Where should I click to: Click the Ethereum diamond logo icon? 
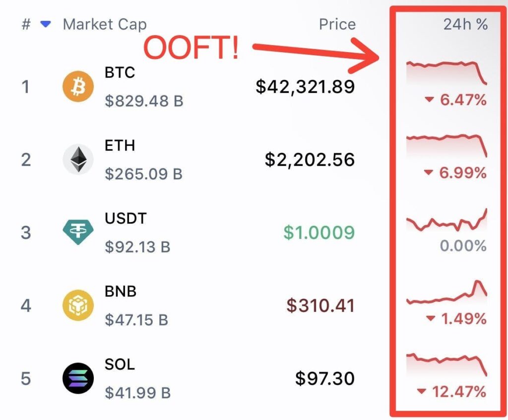(78, 160)
